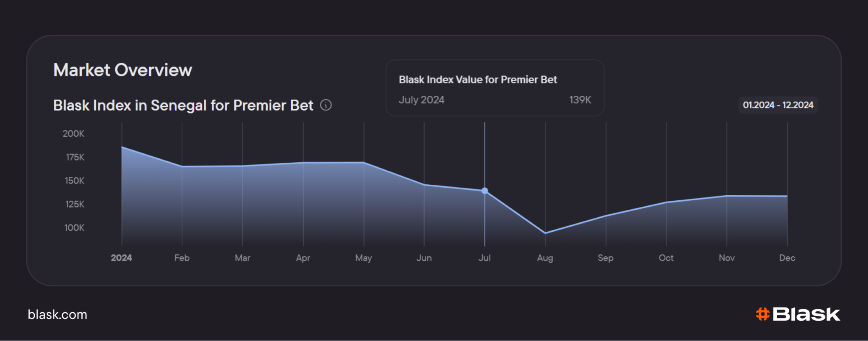This screenshot has height=341, width=868.
Task: Click the Blask Index Value tooltip card
Action: (x=495, y=88)
